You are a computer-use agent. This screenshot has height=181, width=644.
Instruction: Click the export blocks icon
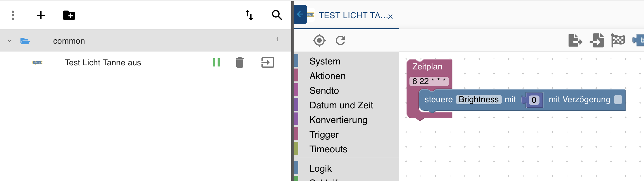tap(575, 40)
